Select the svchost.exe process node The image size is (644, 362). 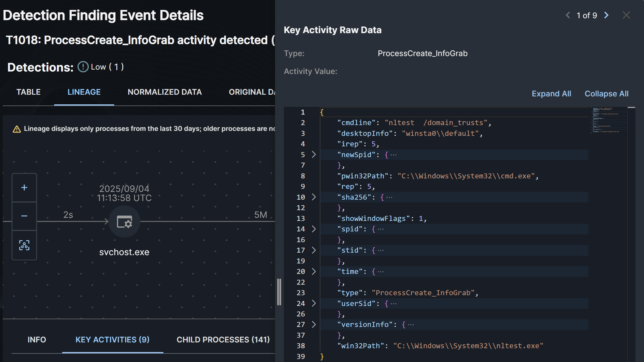point(124,221)
